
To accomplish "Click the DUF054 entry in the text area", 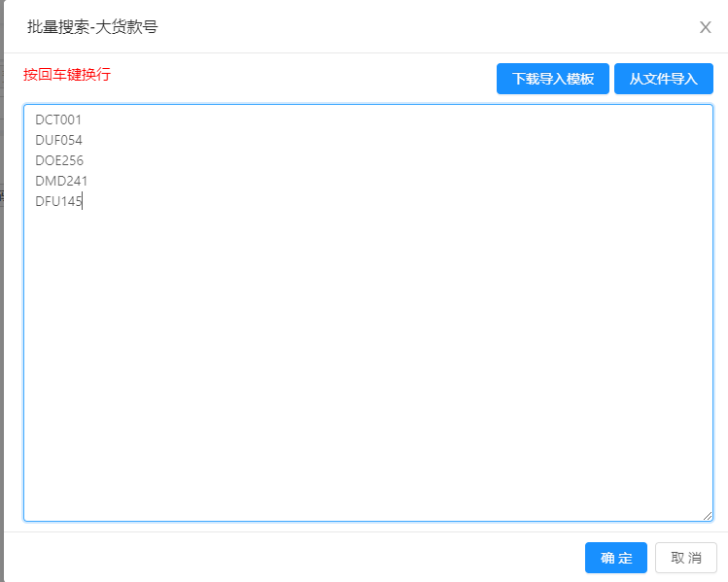I will [x=58, y=140].
